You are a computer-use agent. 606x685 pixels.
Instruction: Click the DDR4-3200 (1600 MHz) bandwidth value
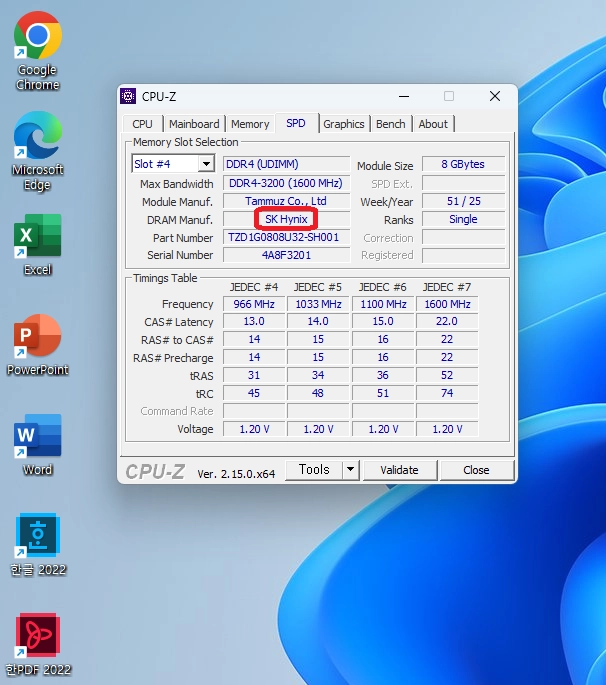point(286,183)
